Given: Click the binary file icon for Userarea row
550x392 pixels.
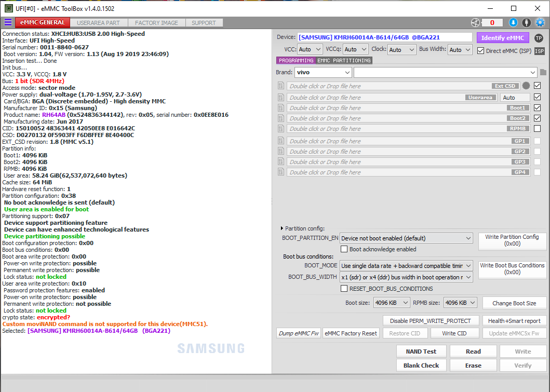Looking at the screenshot, I should pyautogui.click(x=280, y=98).
